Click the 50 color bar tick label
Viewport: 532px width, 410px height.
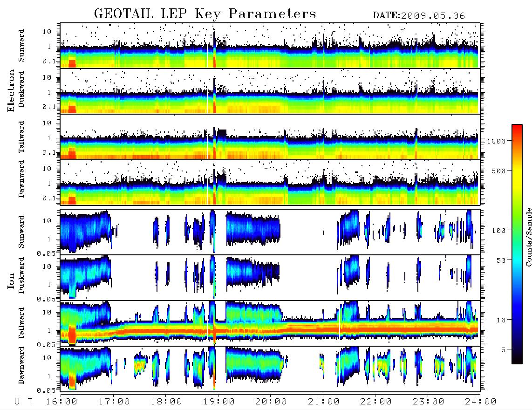501,260
